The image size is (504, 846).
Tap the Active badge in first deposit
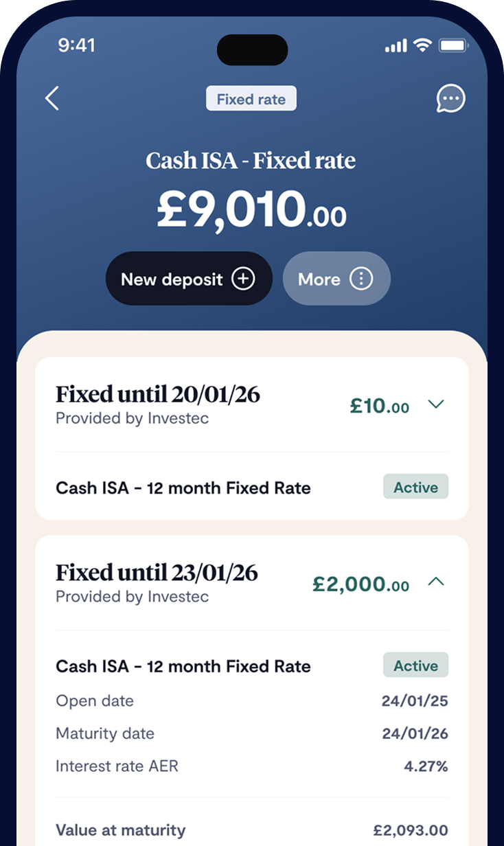pos(415,488)
